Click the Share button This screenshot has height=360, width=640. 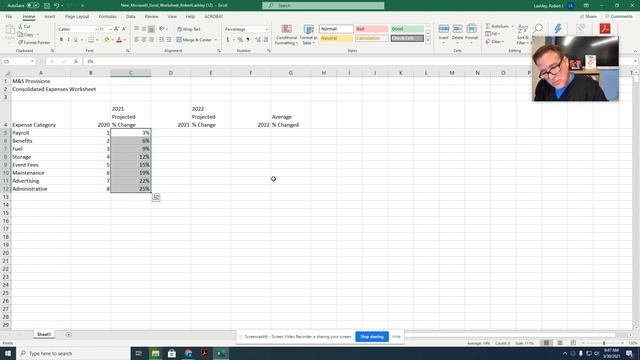pos(588,16)
